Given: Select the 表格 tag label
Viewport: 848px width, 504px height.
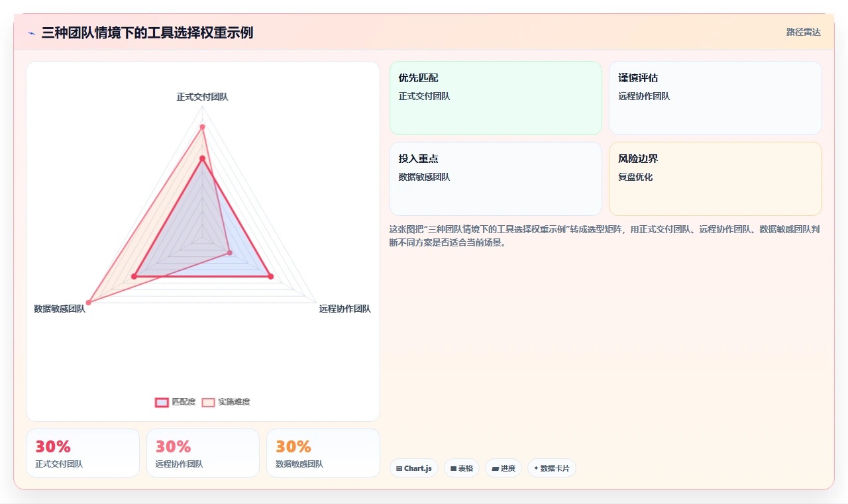Looking at the screenshot, I should tap(466, 468).
